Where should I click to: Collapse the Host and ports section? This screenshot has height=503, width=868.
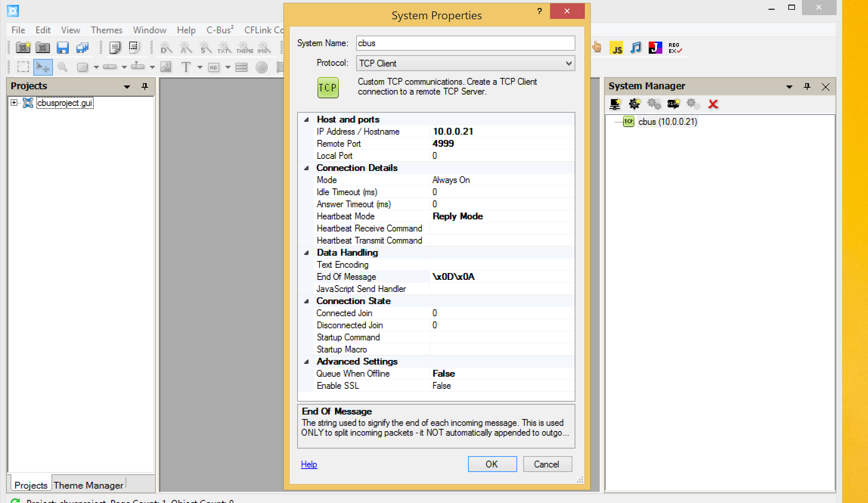coord(307,120)
